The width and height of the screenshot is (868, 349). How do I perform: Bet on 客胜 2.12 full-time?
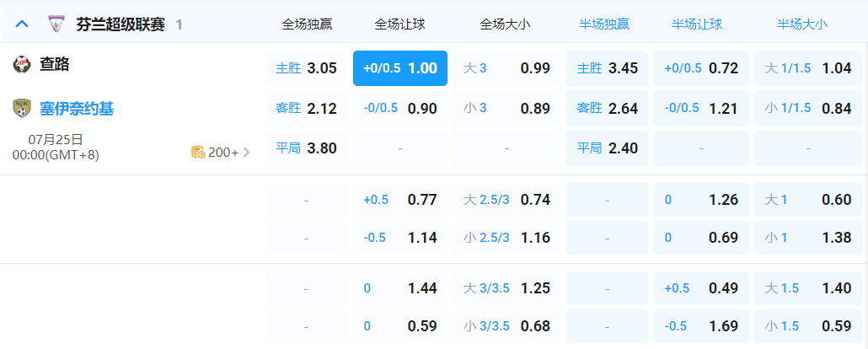click(x=306, y=108)
